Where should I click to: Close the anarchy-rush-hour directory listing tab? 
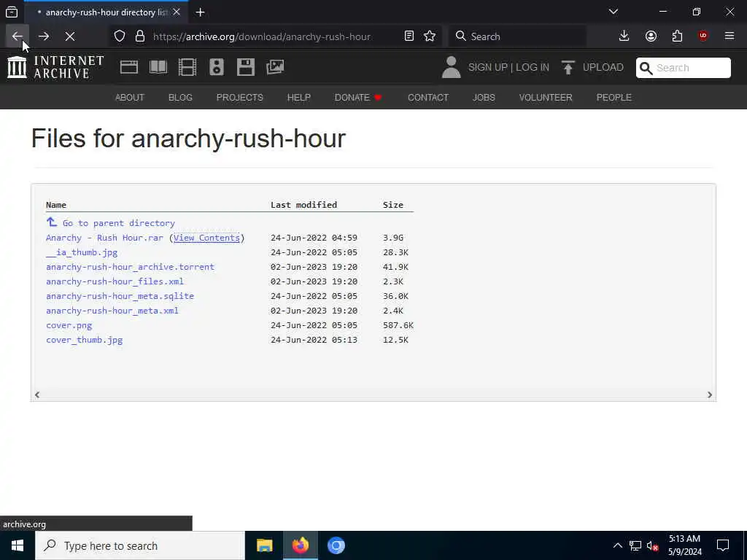click(177, 12)
